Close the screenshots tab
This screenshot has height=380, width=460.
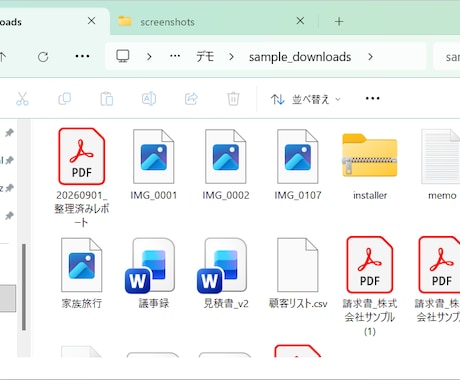click(300, 21)
